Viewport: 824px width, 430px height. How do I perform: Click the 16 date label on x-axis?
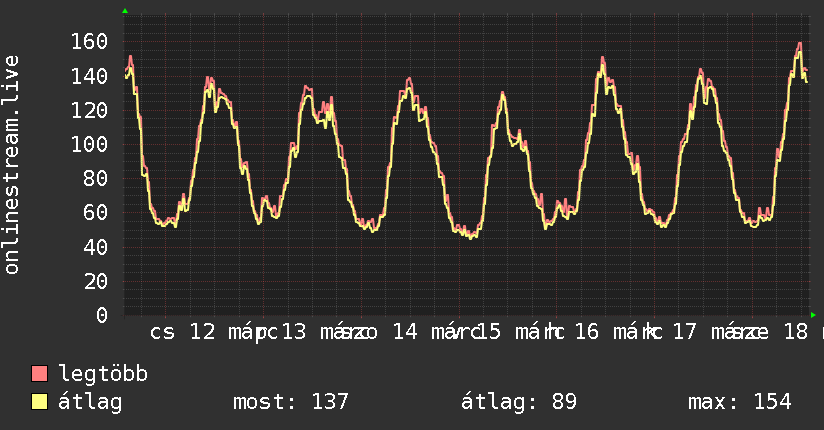[586, 332]
